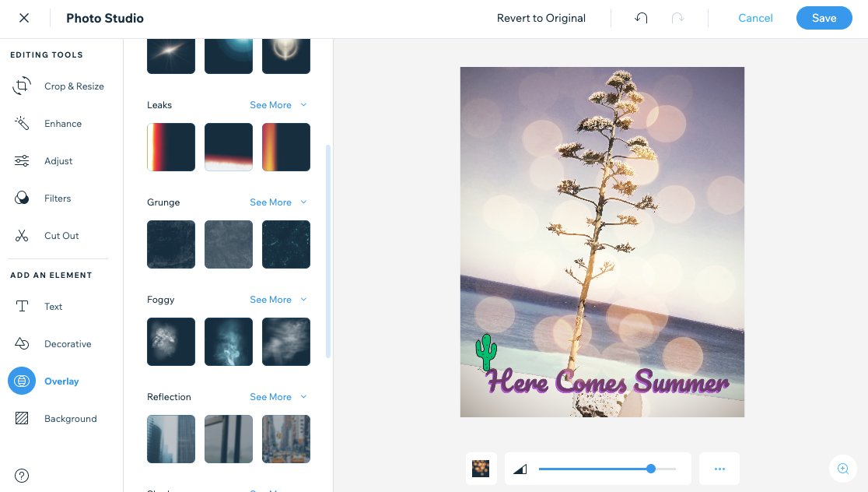Click the zoom-in magnifier icon
Image resolution: width=868 pixels, height=492 pixels.
coord(843,469)
